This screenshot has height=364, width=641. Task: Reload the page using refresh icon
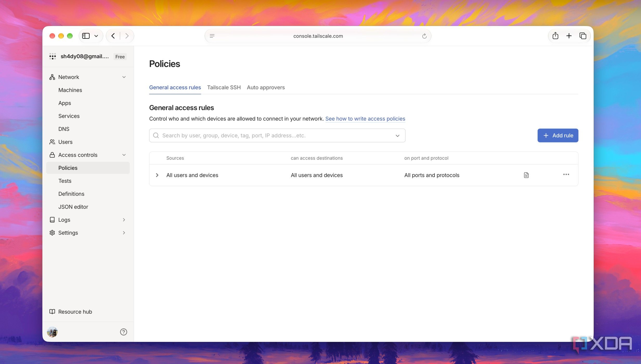click(x=424, y=36)
